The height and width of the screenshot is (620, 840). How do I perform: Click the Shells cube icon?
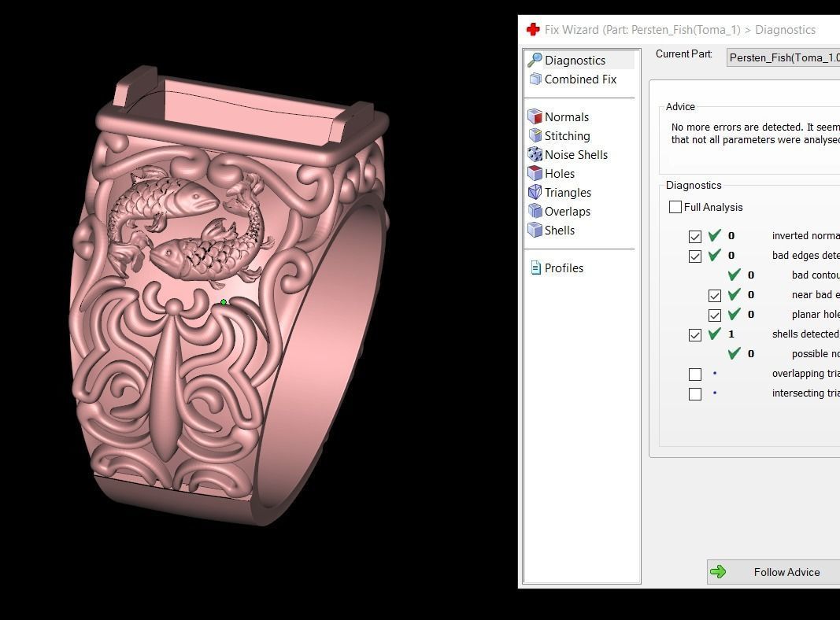coord(535,230)
